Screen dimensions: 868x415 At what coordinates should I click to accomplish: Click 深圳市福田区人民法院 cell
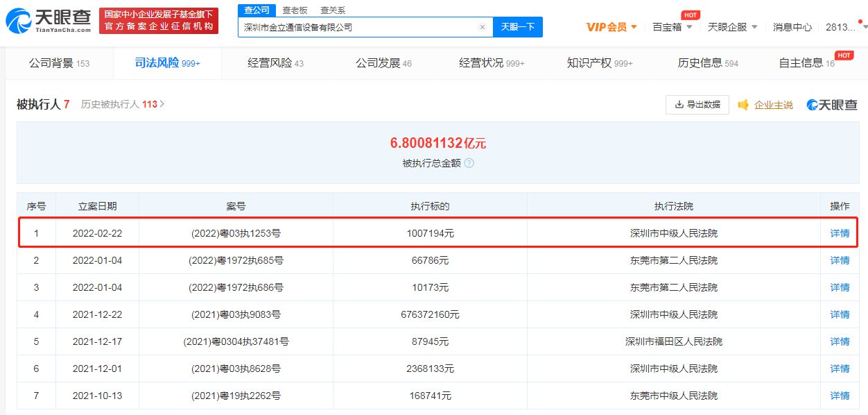673,341
